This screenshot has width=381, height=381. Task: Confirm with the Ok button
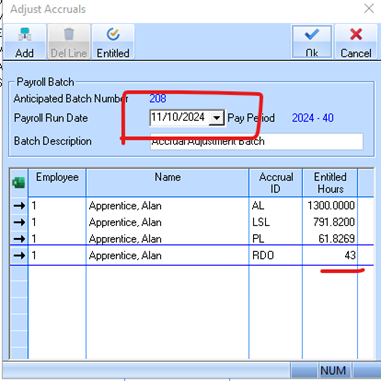(x=312, y=42)
